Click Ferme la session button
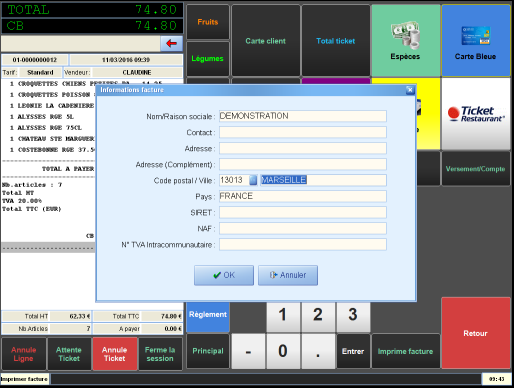Screen dimensions: 514x388 click(160, 354)
